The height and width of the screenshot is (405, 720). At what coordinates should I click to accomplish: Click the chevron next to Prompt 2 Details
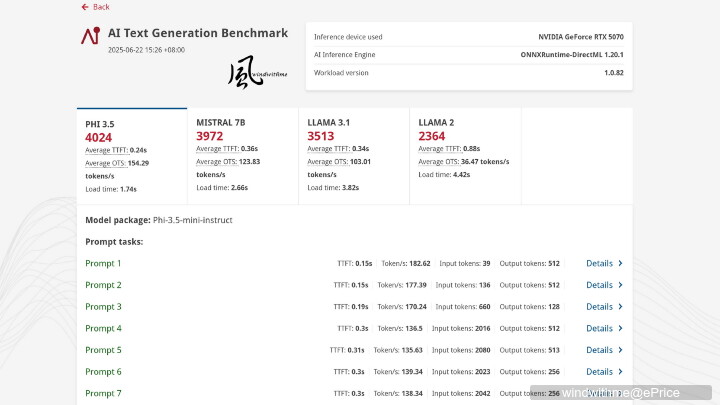[x=620, y=285]
